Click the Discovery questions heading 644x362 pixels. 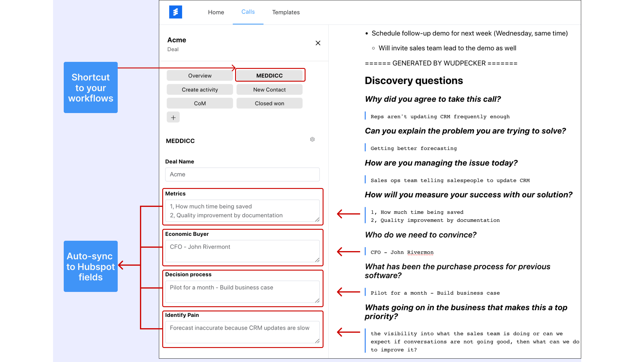point(414,80)
